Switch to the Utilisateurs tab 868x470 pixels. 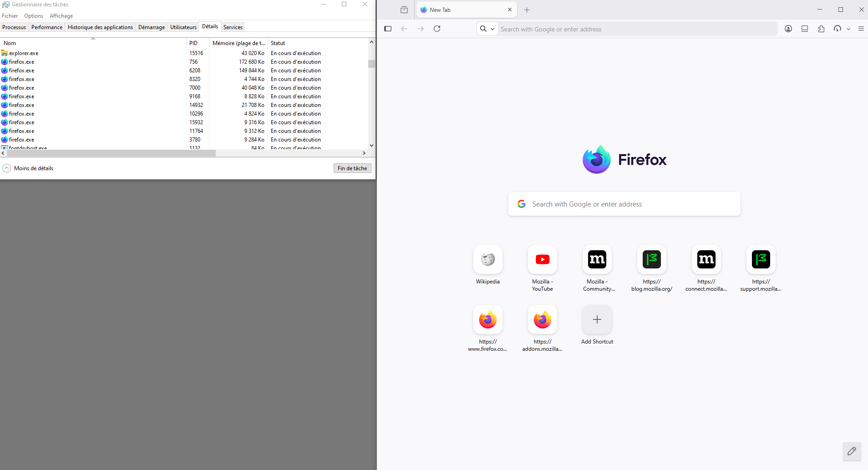(183, 27)
